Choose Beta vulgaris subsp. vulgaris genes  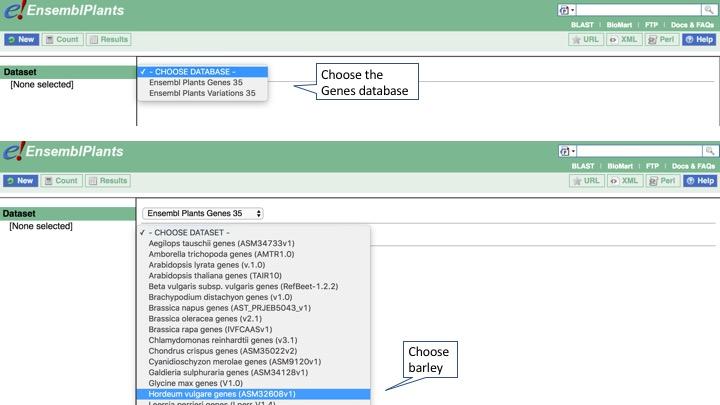coord(253,286)
